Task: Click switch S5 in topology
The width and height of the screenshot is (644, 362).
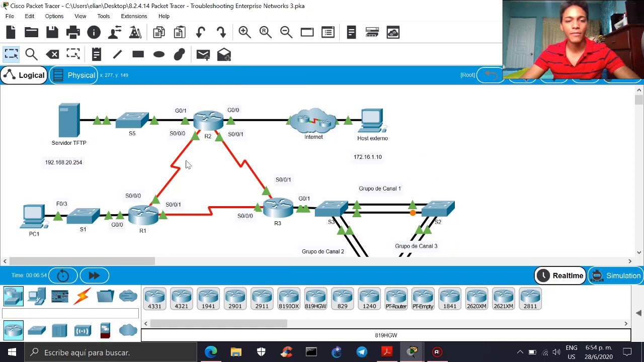Action: [x=132, y=121]
